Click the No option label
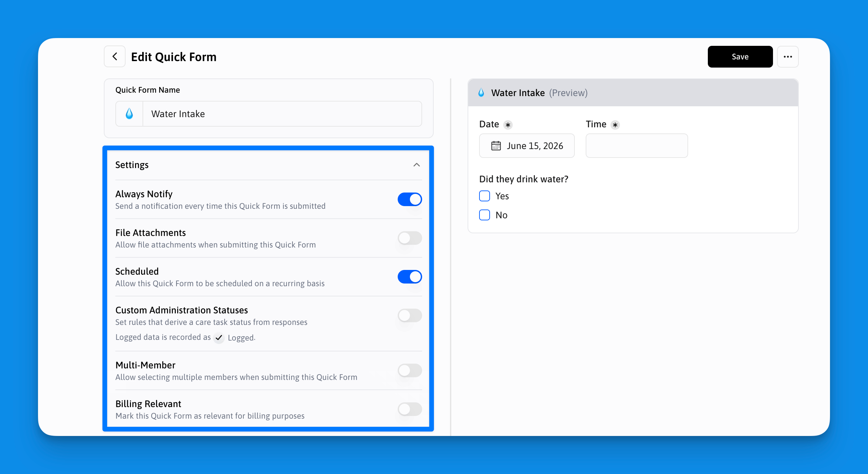 501,215
